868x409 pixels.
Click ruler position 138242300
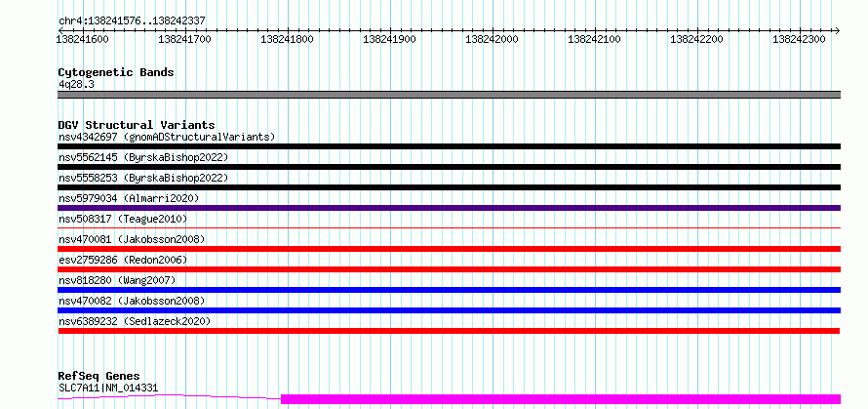tap(800, 39)
